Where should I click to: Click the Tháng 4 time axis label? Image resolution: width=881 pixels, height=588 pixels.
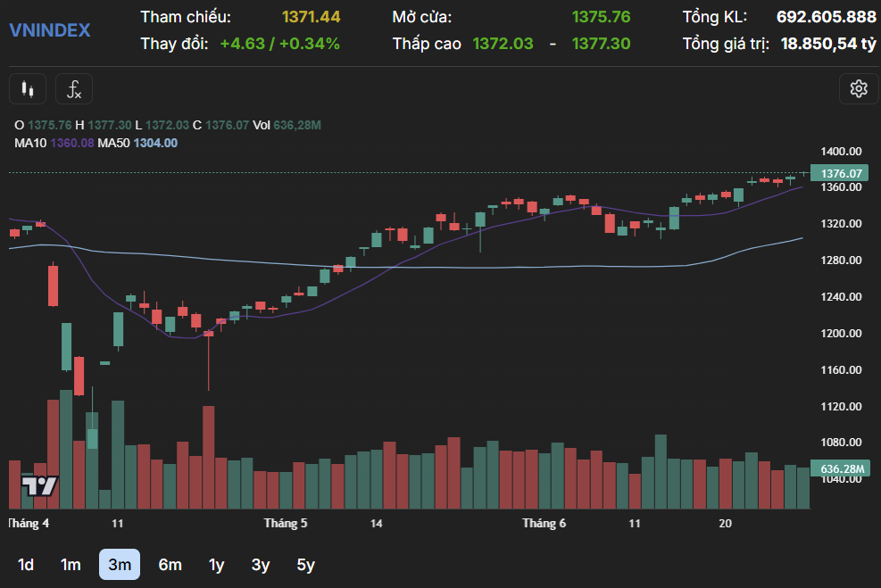(x=29, y=524)
